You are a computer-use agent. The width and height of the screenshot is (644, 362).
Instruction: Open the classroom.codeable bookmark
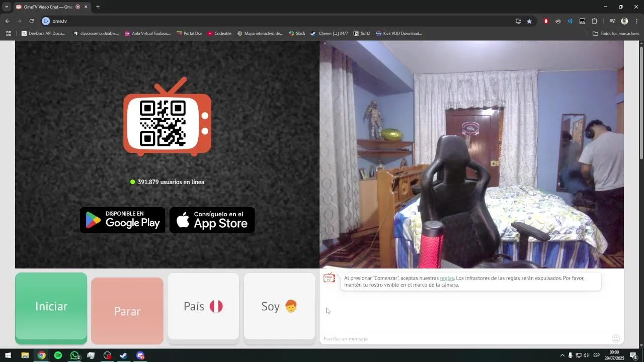[x=96, y=34]
